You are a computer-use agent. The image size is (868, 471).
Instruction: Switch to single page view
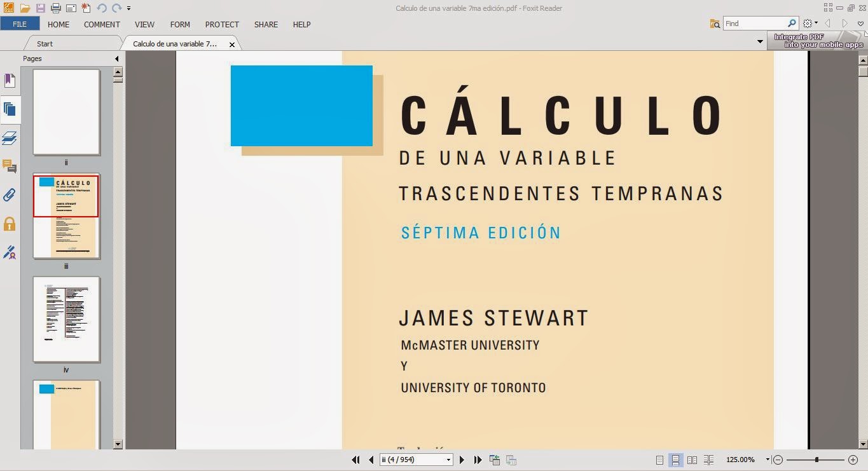click(x=659, y=460)
